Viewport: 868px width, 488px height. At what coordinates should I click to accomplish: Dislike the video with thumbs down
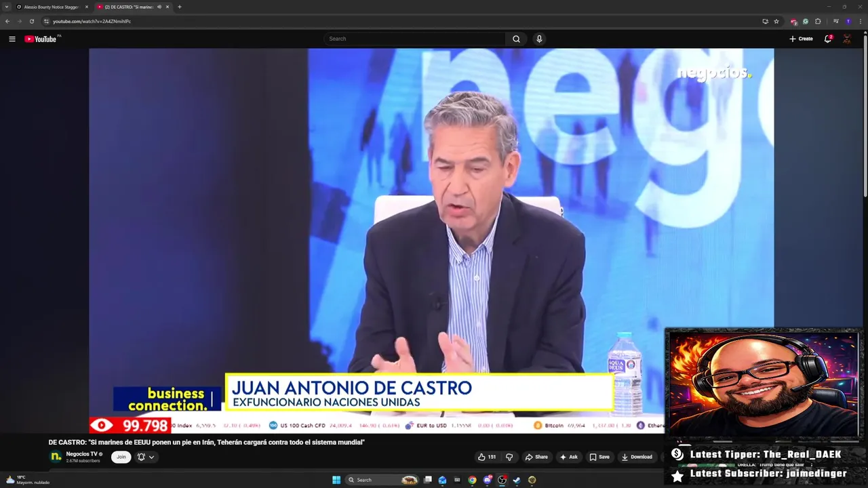[509, 457]
